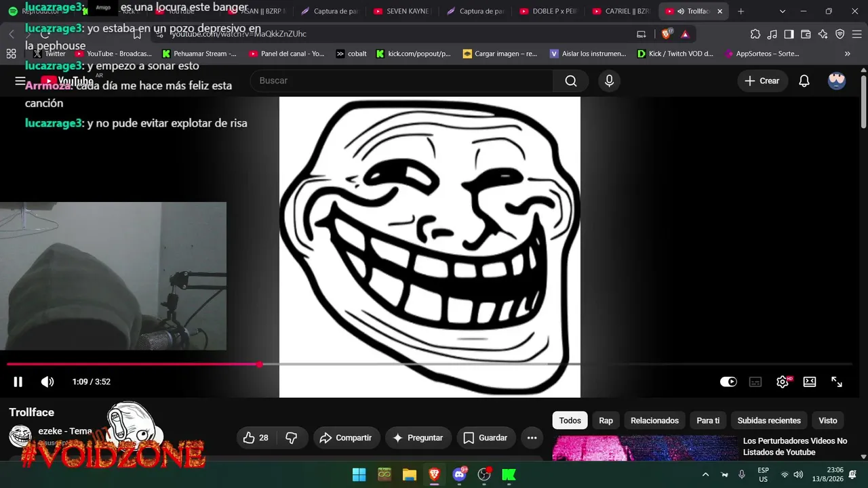Select the Todos filter chip
This screenshot has height=488, width=868.
[570, 421]
